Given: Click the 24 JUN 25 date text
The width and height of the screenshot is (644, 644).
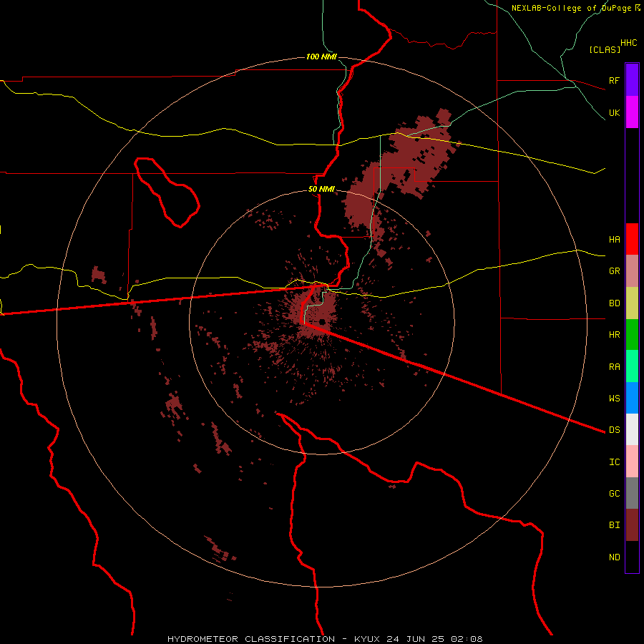Looking at the screenshot, I should [415, 639].
